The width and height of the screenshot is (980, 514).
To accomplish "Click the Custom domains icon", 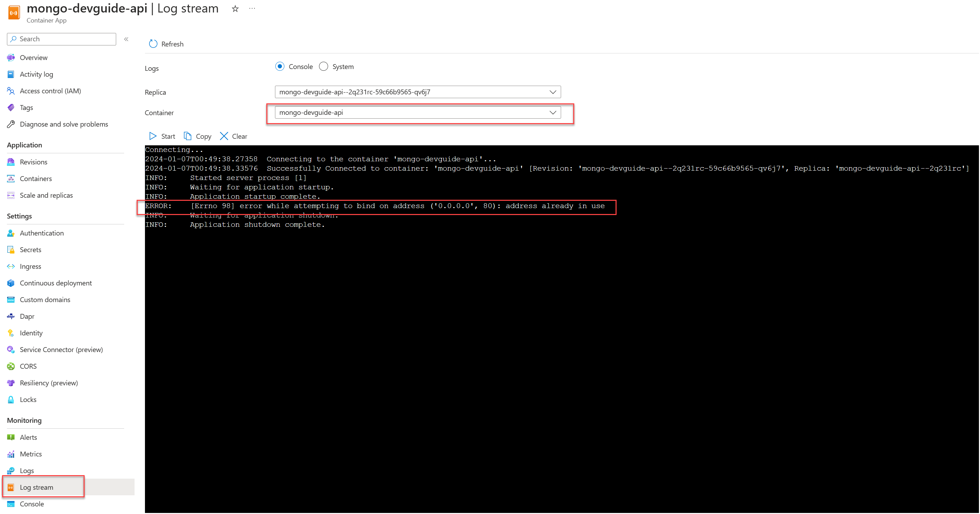I will 11,300.
